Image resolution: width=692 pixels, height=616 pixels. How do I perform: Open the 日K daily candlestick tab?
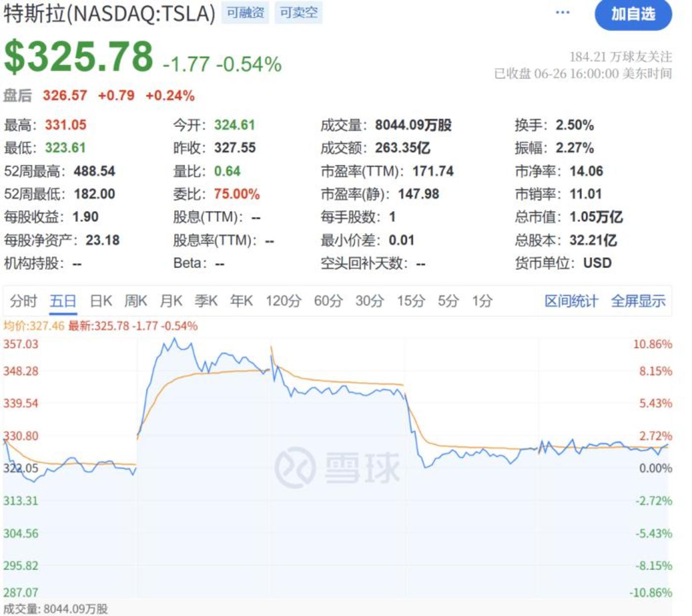tap(101, 301)
